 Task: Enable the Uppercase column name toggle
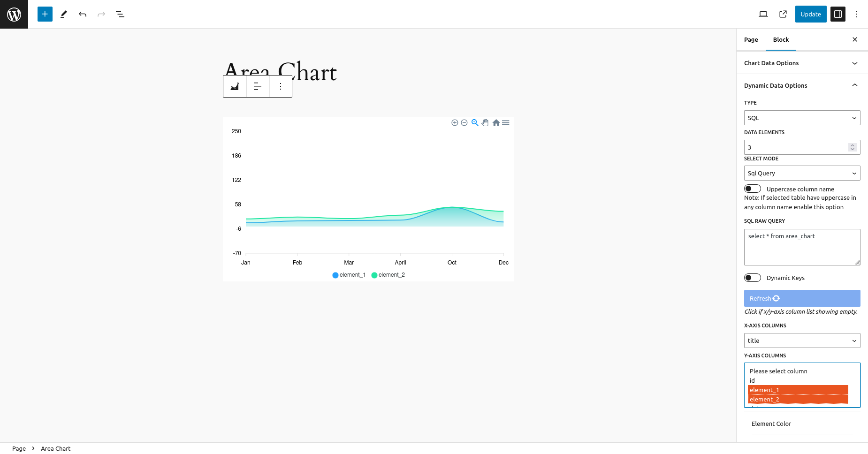[752, 188]
